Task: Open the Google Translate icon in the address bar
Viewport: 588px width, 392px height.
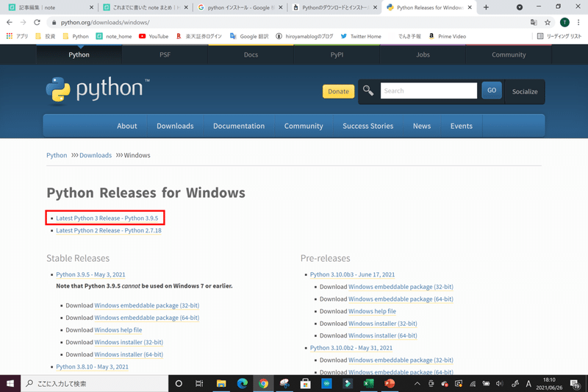Action: click(534, 23)
